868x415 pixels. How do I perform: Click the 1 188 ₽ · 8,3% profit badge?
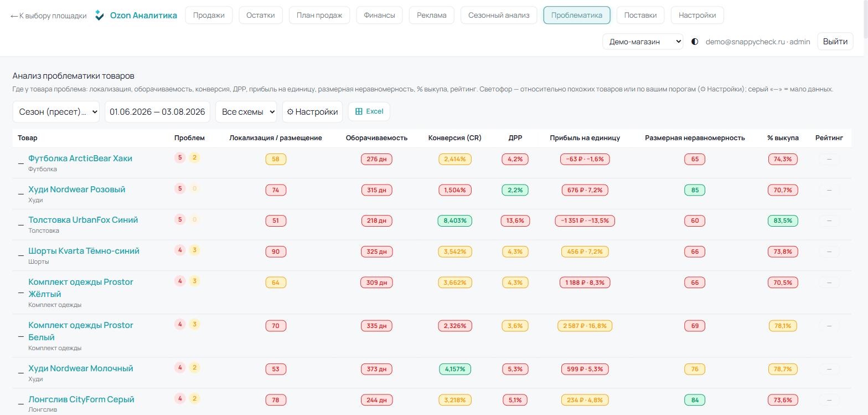[585, 283]
